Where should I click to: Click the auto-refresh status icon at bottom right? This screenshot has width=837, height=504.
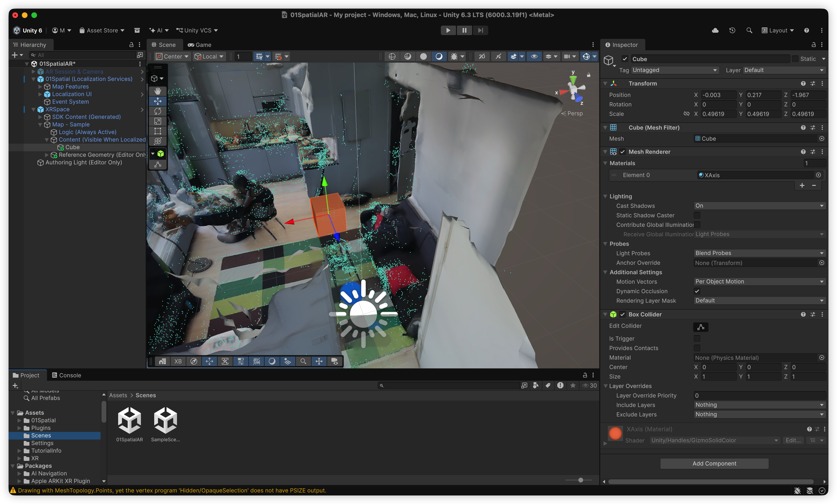[x=822, y=490]
